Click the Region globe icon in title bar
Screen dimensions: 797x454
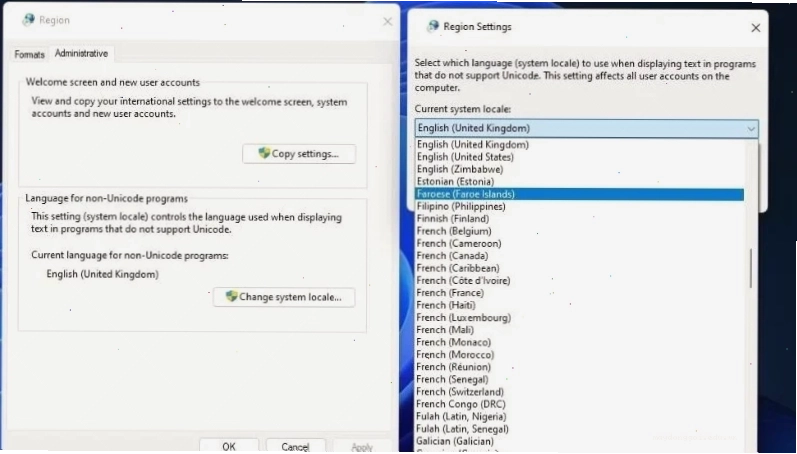tap(28, 20)
